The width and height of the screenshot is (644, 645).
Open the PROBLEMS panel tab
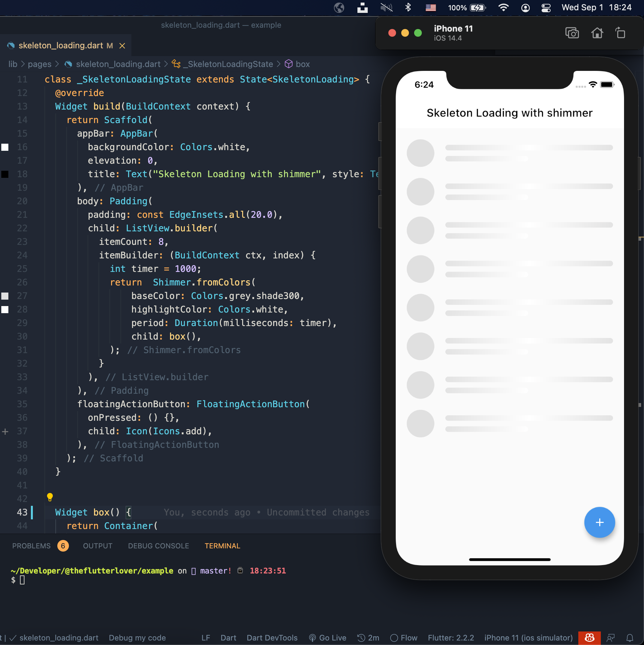pyautogui.click(x=31, y=546)
